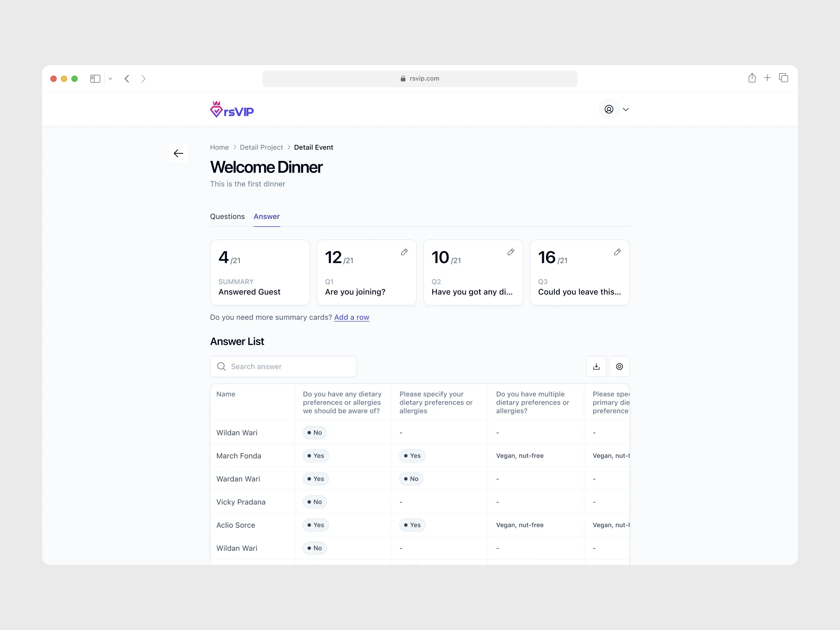Expand the sidebar options chevron

[x=111, y=79]
